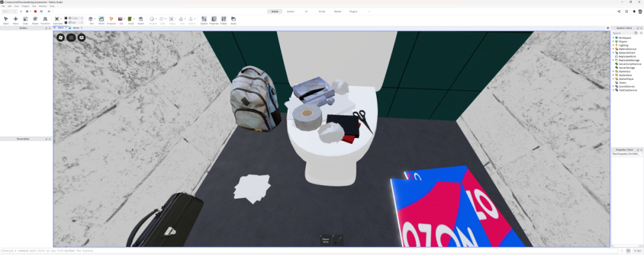
Task: Switch to the Home ribbon tab
Action: coord(274,12)
